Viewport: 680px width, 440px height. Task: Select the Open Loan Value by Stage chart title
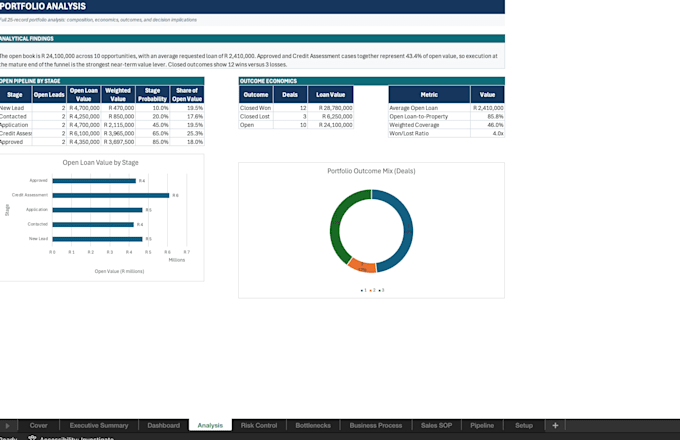coord(101,163)
